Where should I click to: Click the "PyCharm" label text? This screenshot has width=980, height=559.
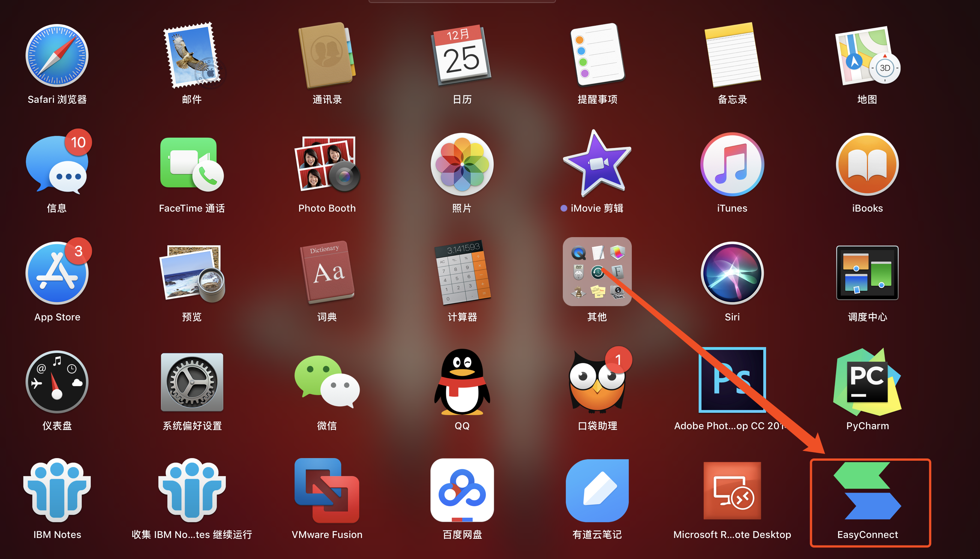pos(867,426)
